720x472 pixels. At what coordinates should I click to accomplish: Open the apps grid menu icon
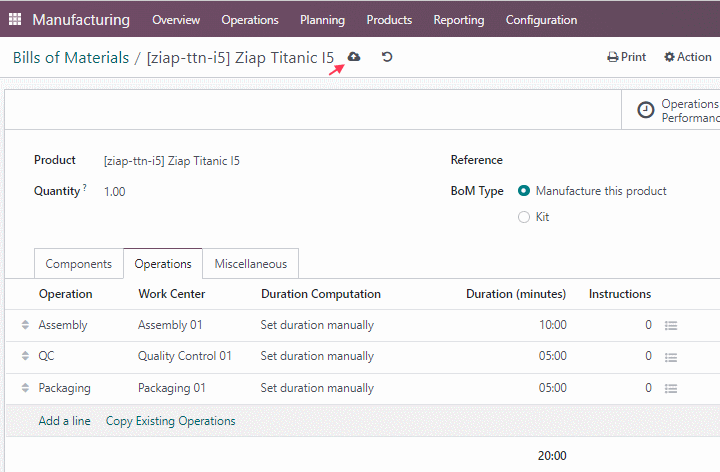tap(15, 19)
